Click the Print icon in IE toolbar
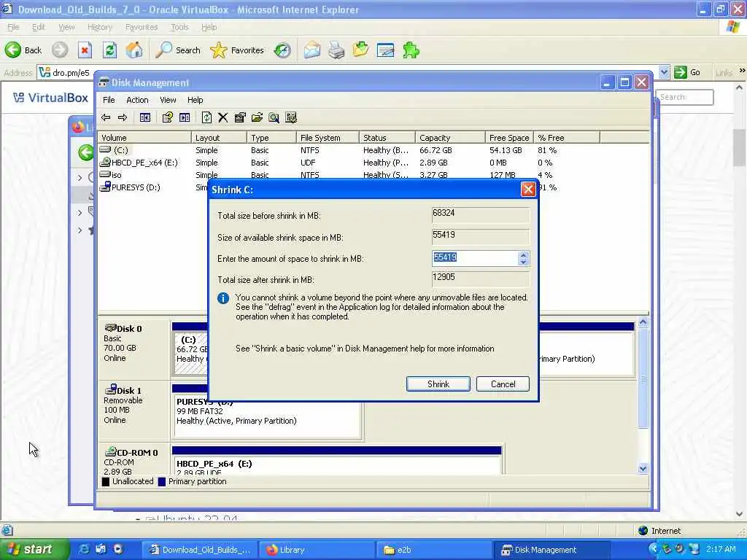Screen dimensions: 747x560 tap(336, 50)
